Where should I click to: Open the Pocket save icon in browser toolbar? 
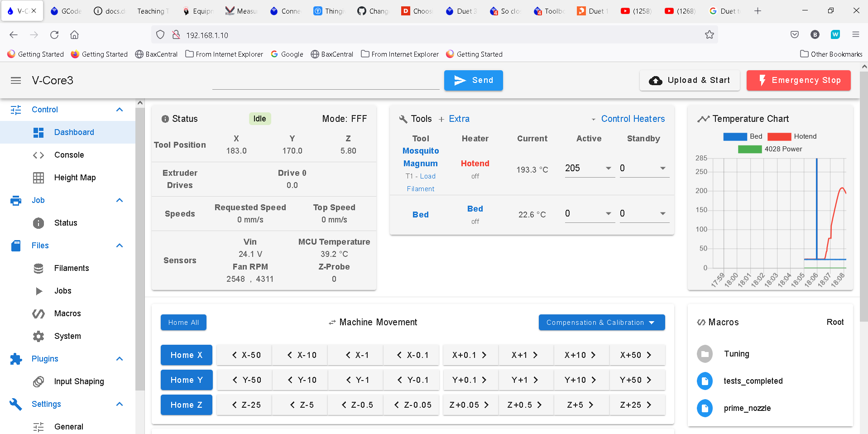point(794,35)
